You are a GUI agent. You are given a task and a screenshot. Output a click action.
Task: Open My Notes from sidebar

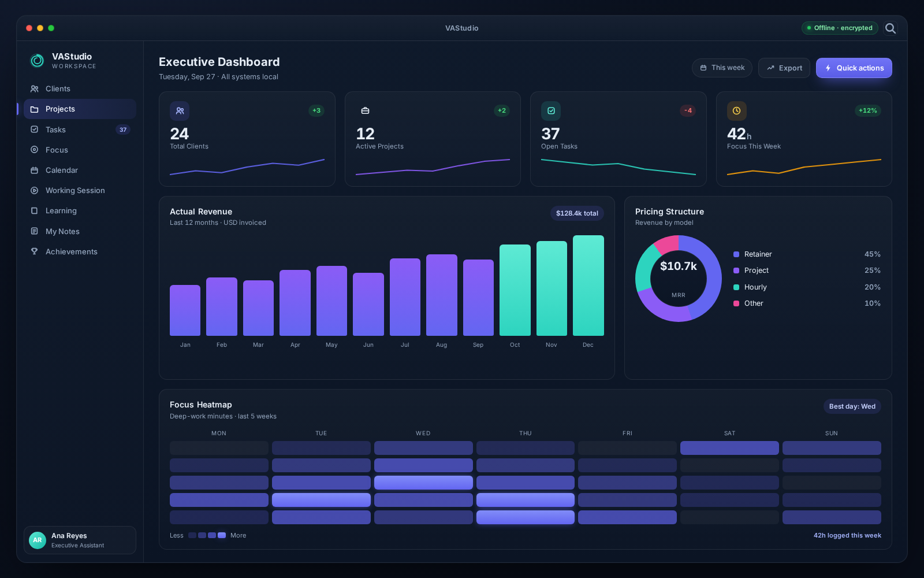(x=80, y=231)
